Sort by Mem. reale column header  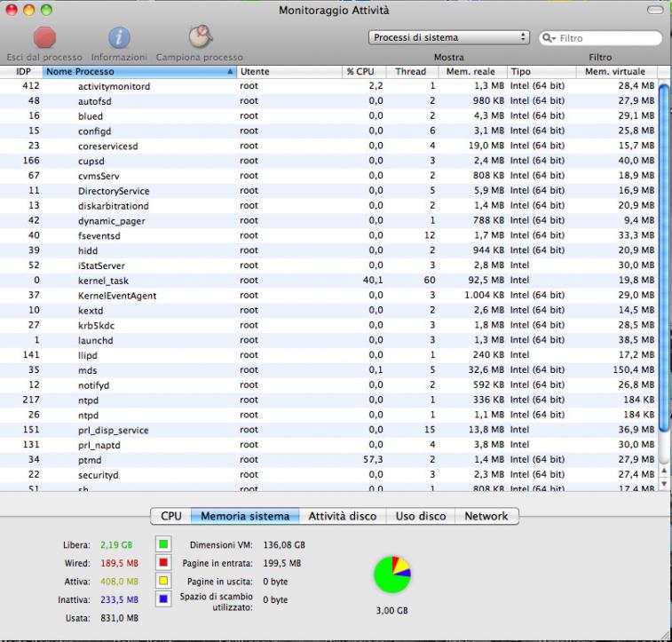coord(473,72)
